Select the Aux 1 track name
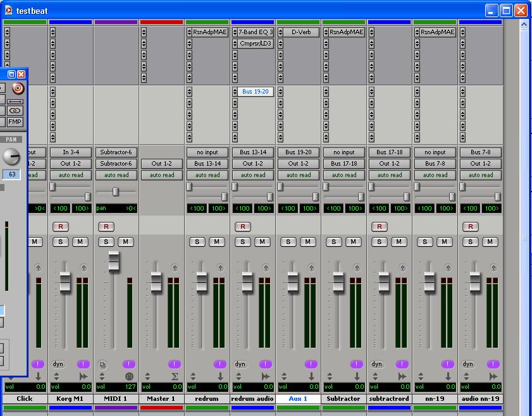 point(298,399)
